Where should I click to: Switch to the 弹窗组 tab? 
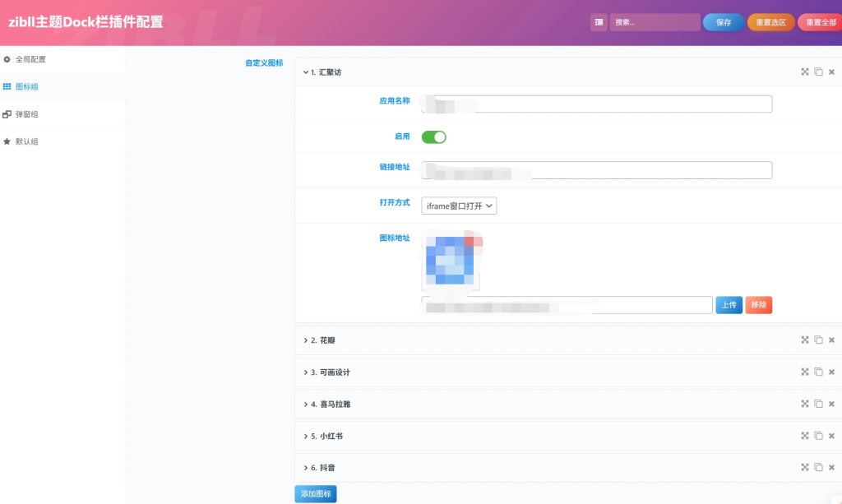coord(62,113)
